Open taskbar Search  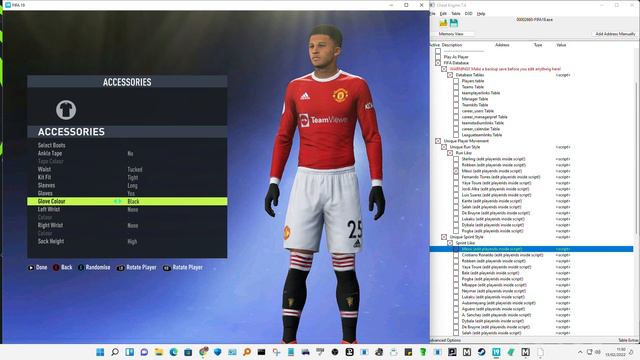pos(115,352)
